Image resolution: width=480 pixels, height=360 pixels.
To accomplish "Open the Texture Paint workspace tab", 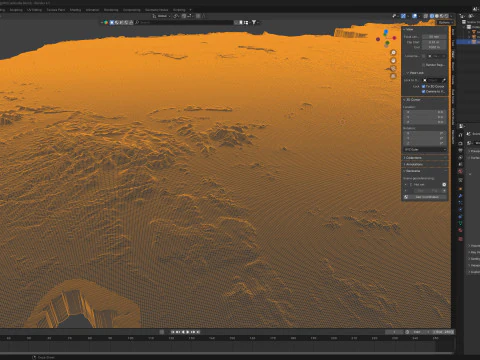I will [x=56, y=10].
